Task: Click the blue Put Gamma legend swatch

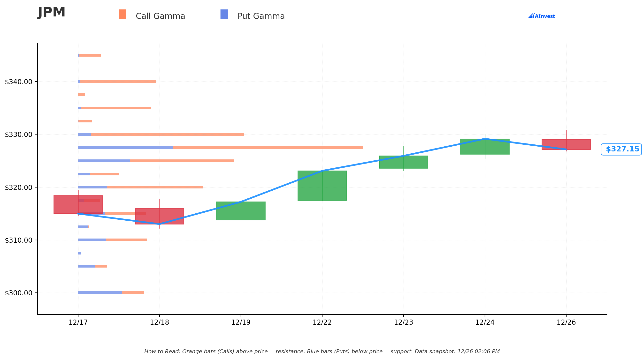Action: click(x=224, y=14)
